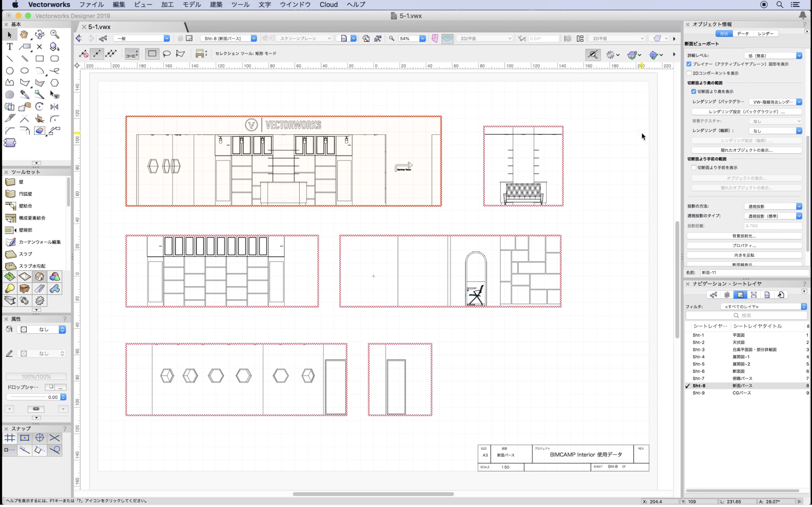Select the Rotate tool
This screenshot has height=507, width=812.
(x=39, y=107)
